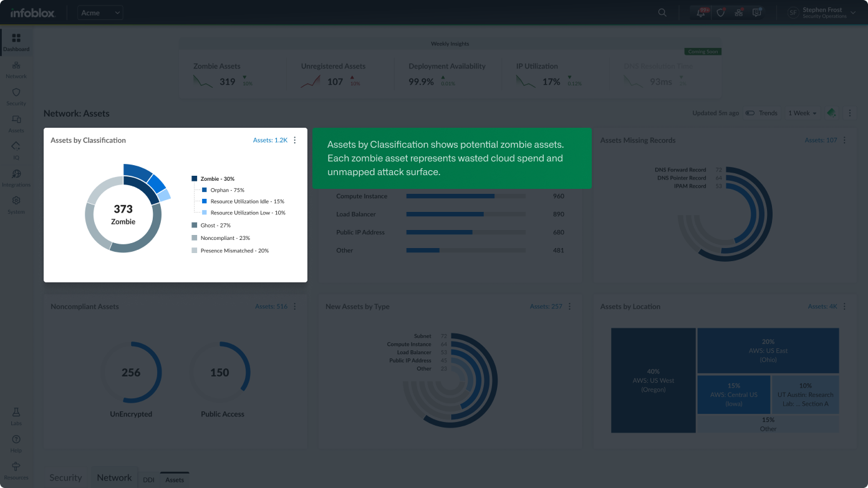Click the Assets: 1.2K link
Image resolution: width=868 pixels, height=488 pixels.
pos(270,140)
